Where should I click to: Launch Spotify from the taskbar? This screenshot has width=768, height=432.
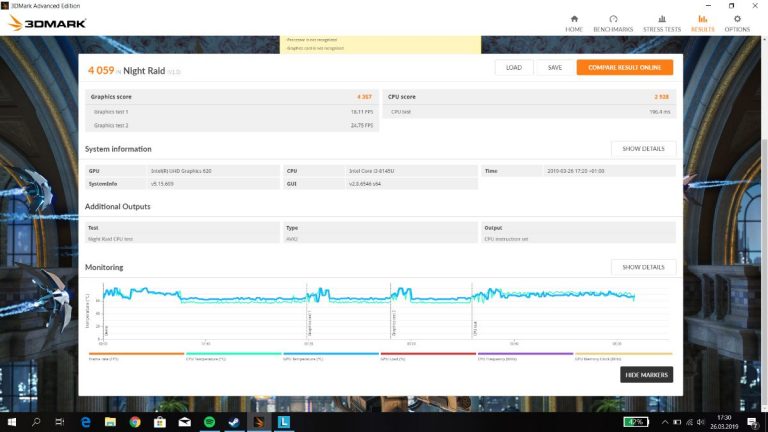[x=210, y=422]
